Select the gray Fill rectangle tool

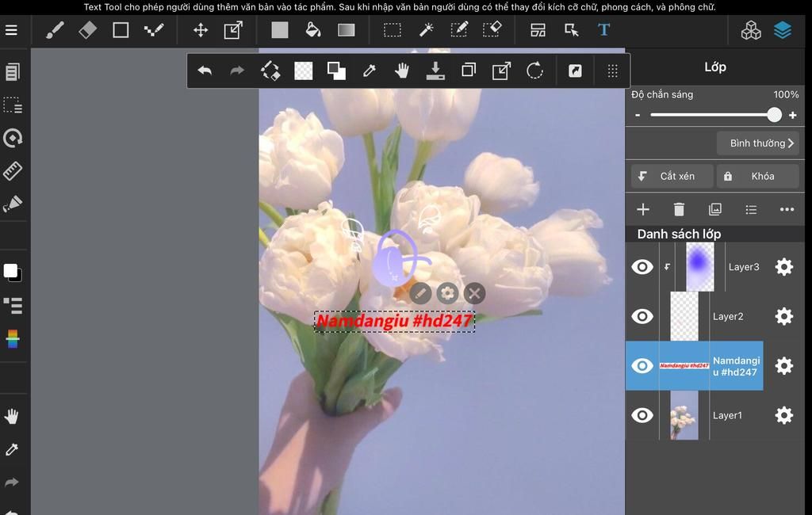[280, 30]
